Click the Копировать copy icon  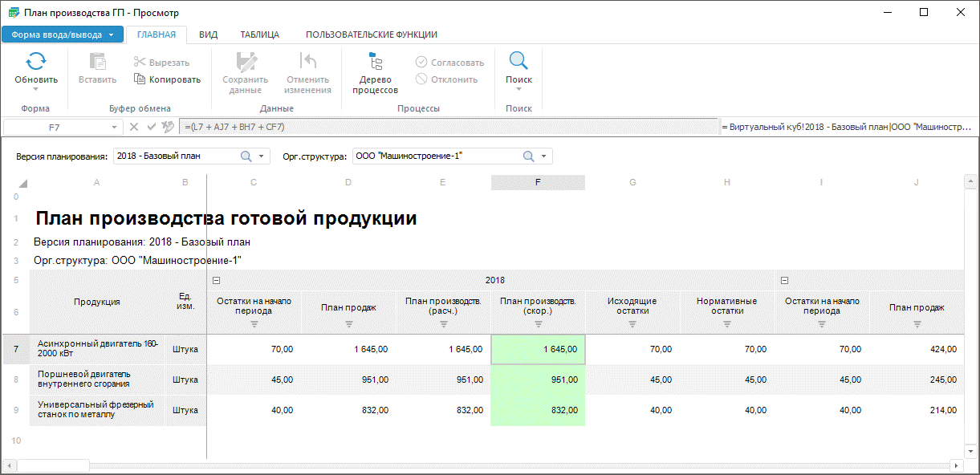[x=140, y=79]
